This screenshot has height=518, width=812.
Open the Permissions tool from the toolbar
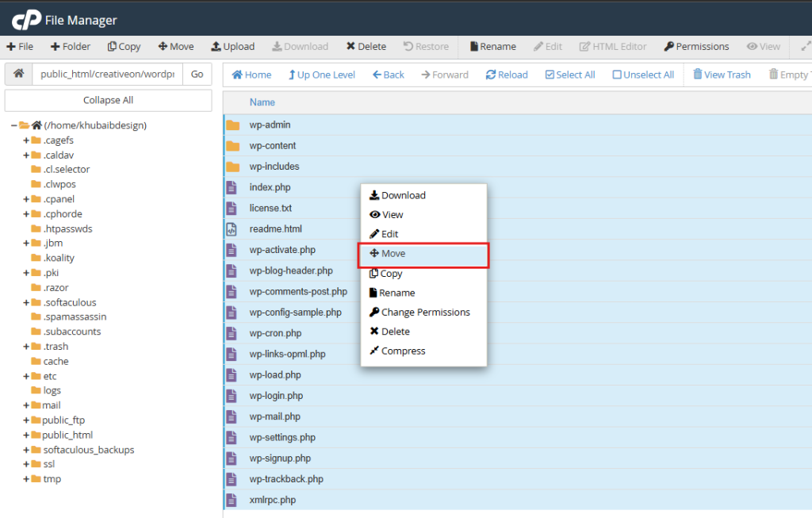pyautogui.click(x=696, y=46)
